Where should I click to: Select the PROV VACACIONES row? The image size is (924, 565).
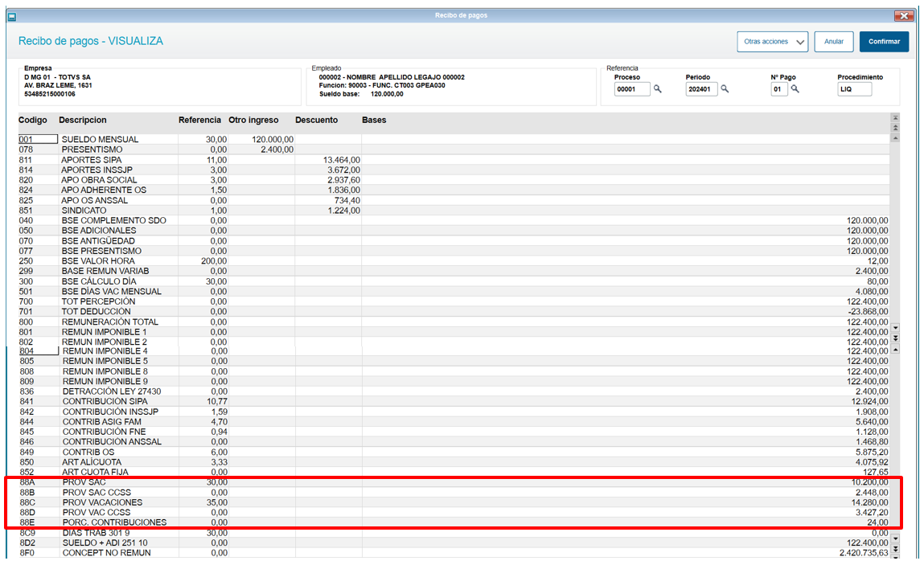click(454, 502)
